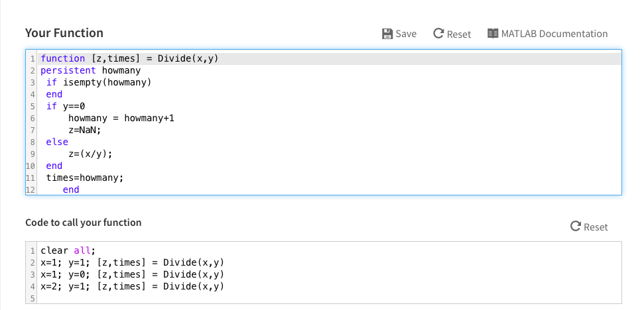Place cursor on the function Divide declaration line
Screen dimensions: 644x310
[329, 59]
